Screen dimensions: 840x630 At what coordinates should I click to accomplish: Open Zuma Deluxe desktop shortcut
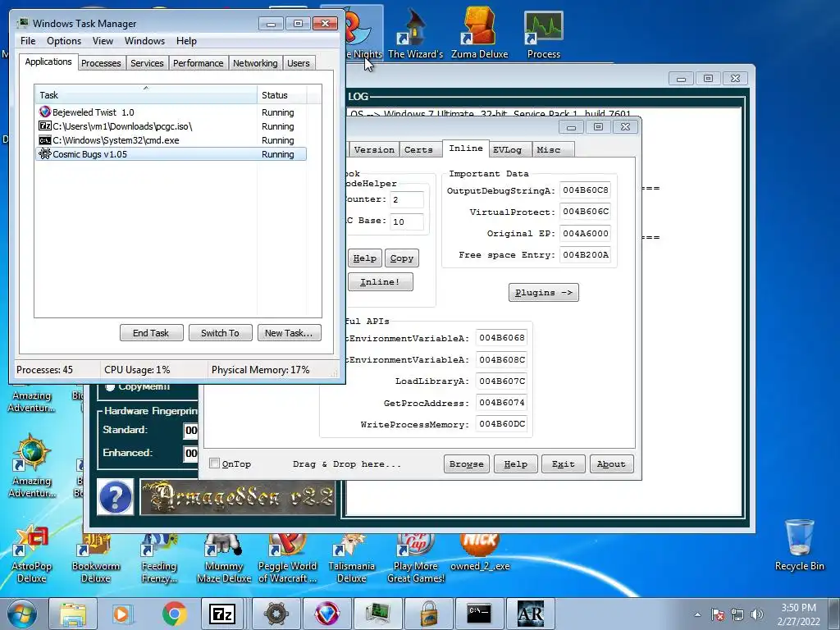click(x=479, y=33)
